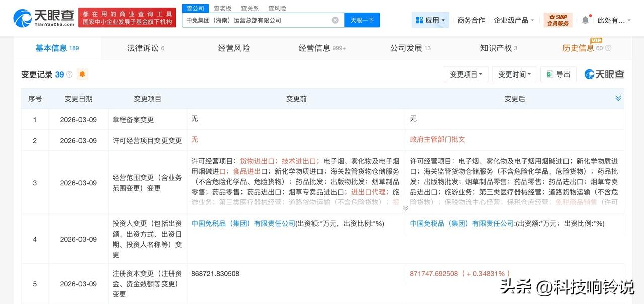Switch to the 基本信息 tab
644x304 pixels.
57,48
